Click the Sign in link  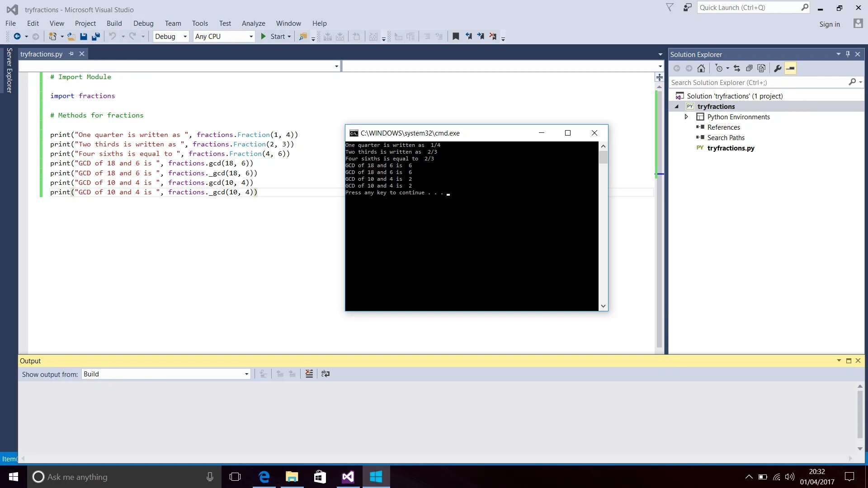tap(830, 24)
